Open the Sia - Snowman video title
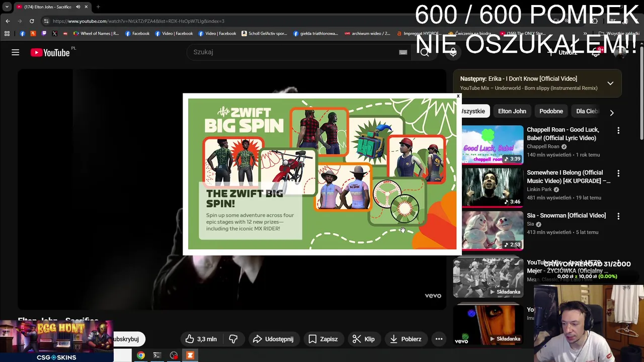 click(566, 215)
